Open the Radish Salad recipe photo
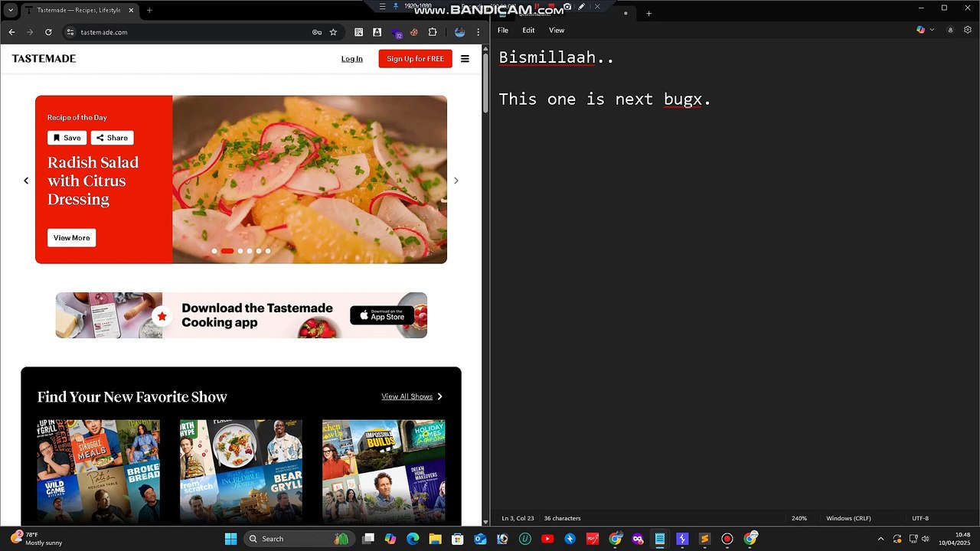This screenshot has width=980, height=551. 309,179
